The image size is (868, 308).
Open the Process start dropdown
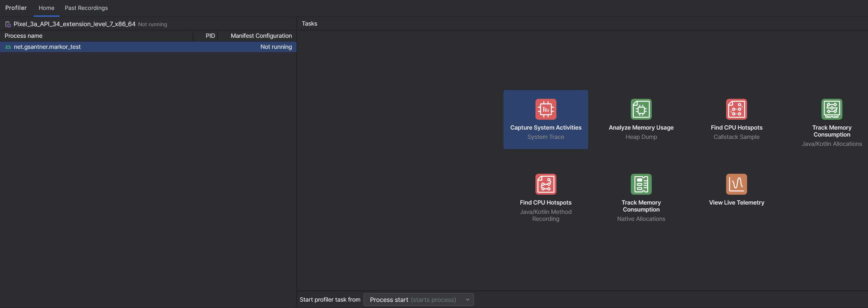point(419,300)
